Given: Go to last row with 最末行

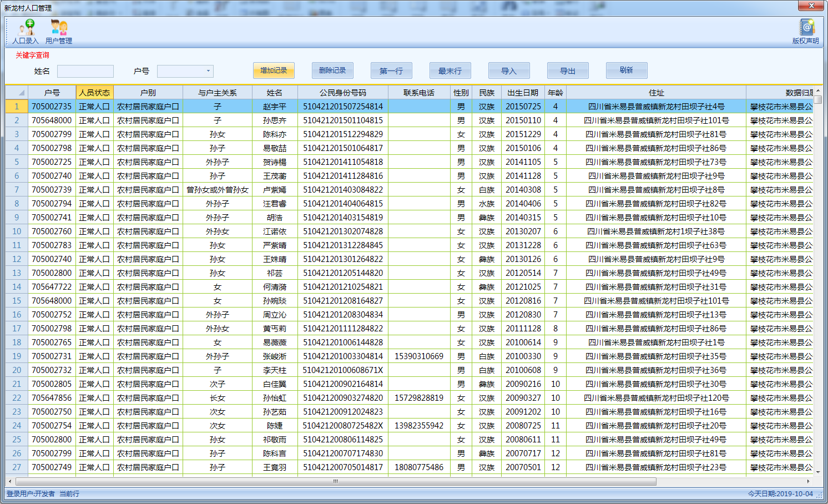Looking at the screenshot, I should (x=450, y=70).
